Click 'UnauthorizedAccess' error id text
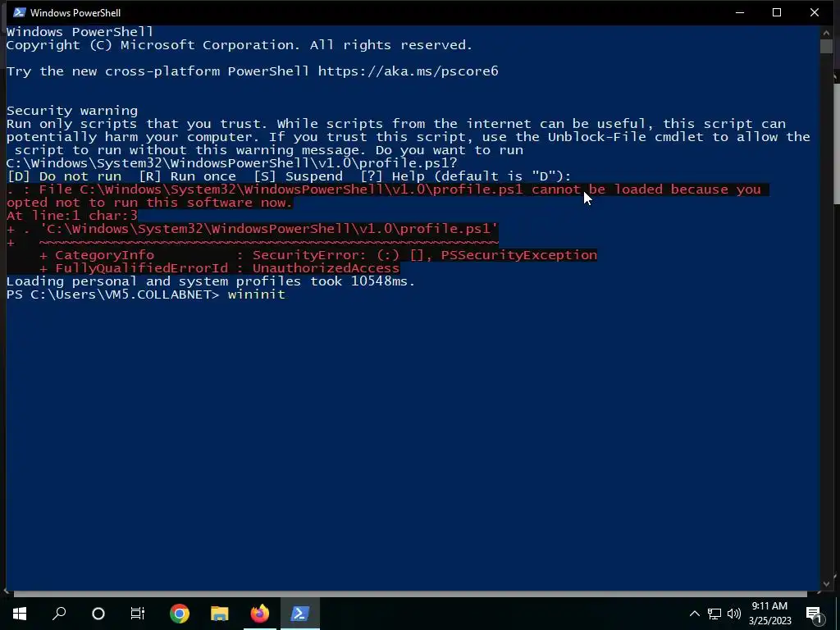The width and height of the screenshot is (840, 630). (326, 268)
